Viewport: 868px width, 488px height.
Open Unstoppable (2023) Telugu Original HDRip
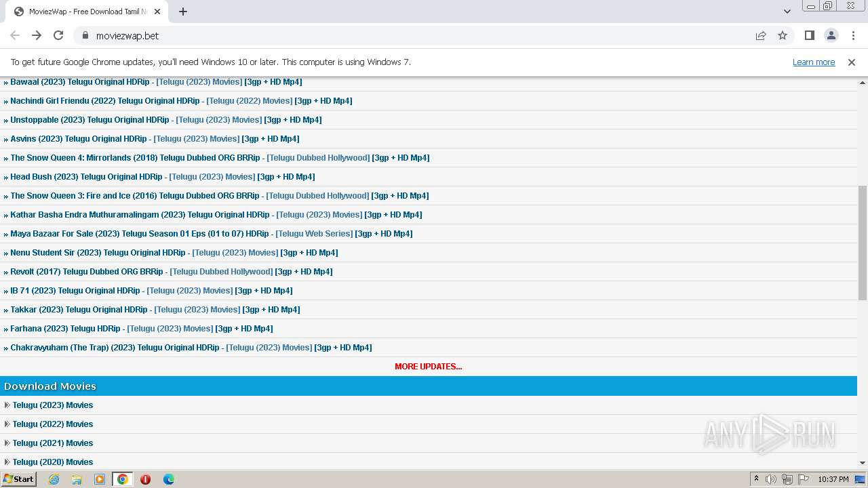tap(90, 119)
